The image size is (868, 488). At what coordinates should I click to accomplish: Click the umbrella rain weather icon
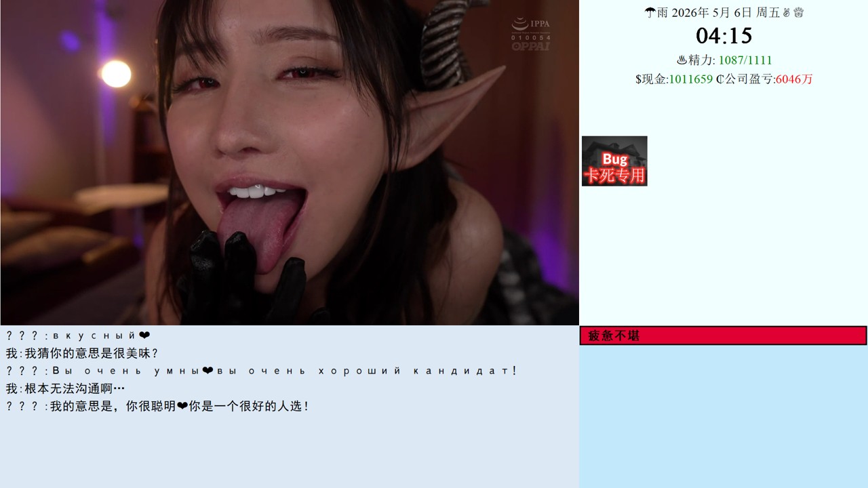point(650,12)
